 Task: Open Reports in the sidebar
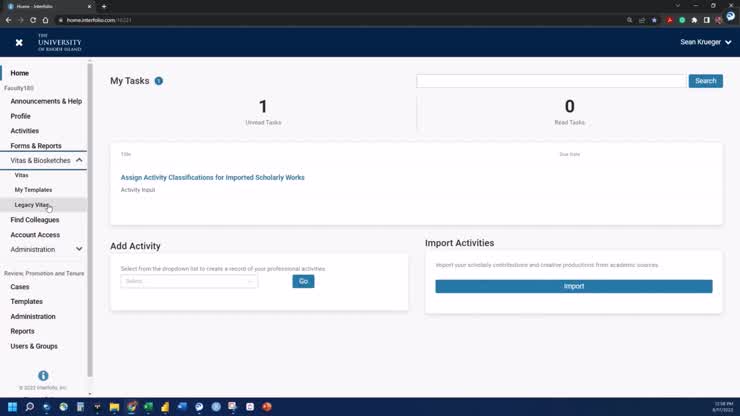(x=22, y=331)
